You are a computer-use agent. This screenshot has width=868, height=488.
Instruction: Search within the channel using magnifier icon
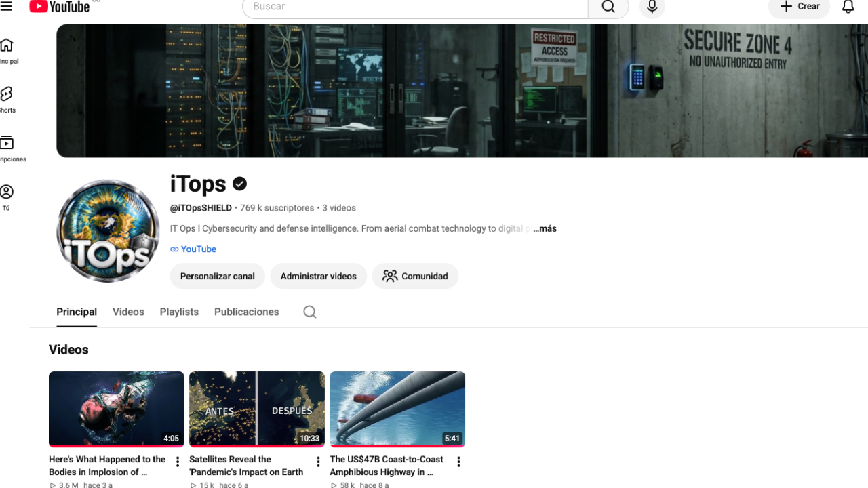click(310, 312)
